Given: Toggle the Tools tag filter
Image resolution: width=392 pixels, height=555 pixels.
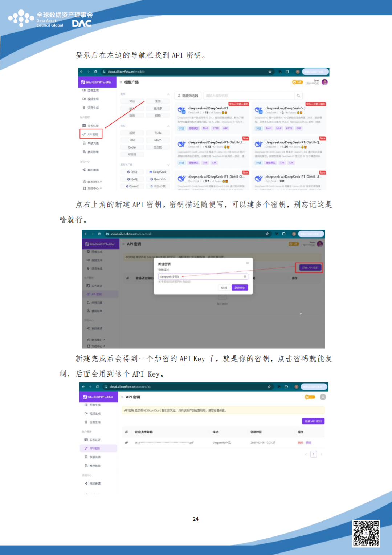Looking at the screenshot, I should click(x=158, y=133).
